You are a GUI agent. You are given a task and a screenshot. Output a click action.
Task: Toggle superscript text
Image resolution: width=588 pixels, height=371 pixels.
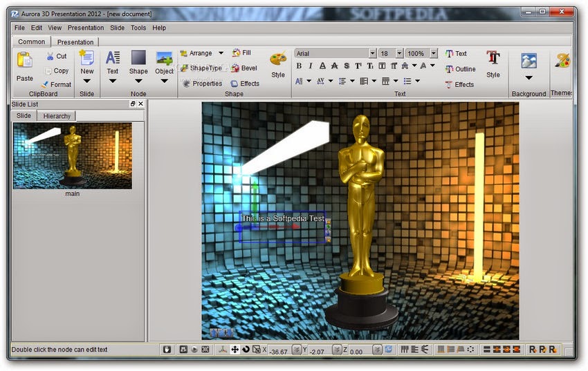[x=358, y=66]
